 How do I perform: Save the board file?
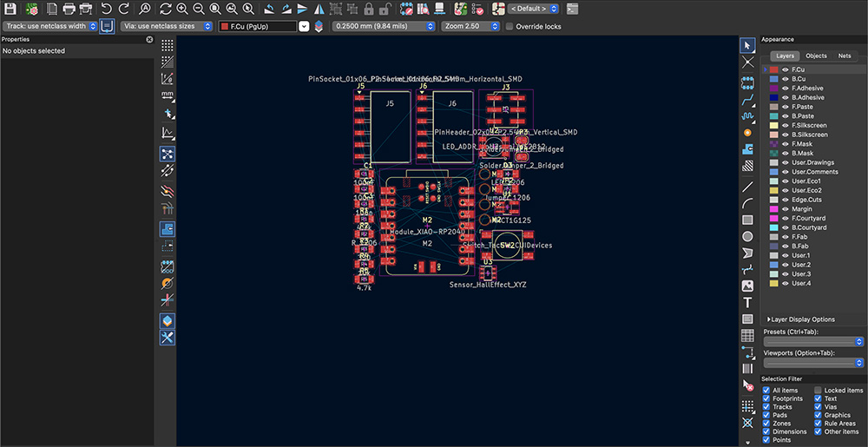pyautogui.click(x=10, y=9)
